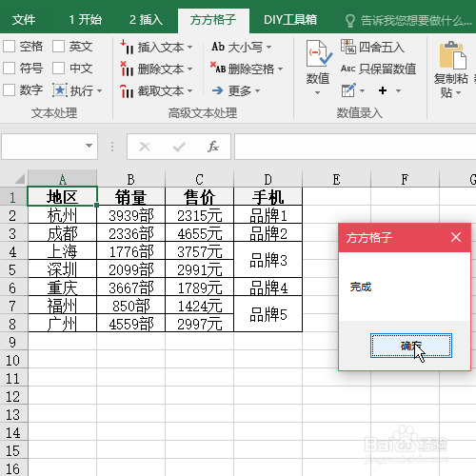Click the pencil edit icon in 数值录入

point(348,90)
